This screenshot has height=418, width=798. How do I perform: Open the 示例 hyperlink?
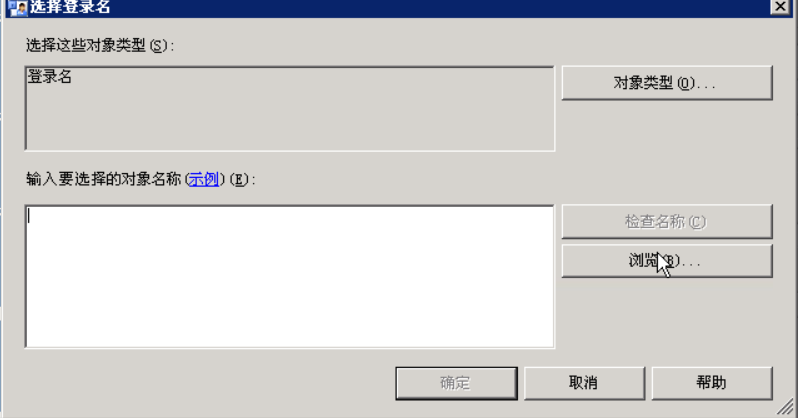[x=204, y=179]
